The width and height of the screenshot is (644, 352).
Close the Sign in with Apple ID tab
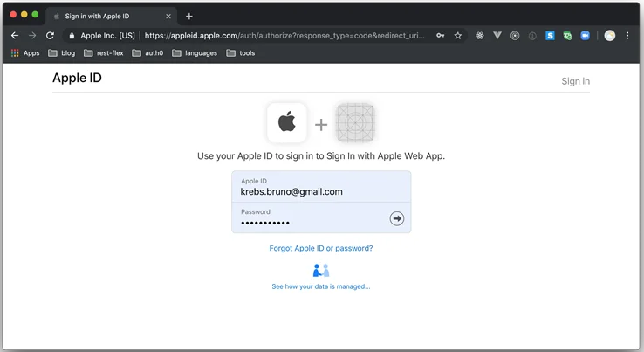[x=168, y=17]
